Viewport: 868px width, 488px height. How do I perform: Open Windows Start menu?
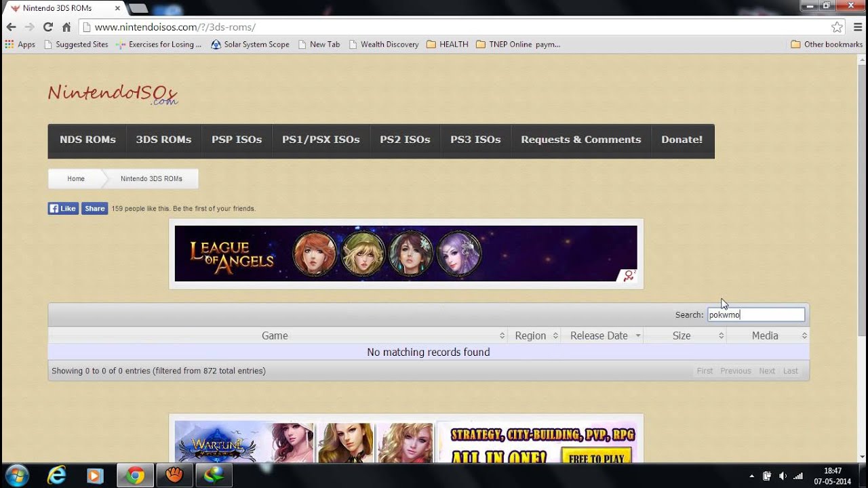pyautogui.click(x=16, y=476)
